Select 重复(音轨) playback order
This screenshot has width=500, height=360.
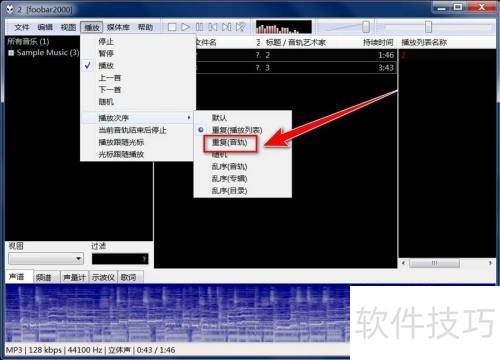point(243,143)
